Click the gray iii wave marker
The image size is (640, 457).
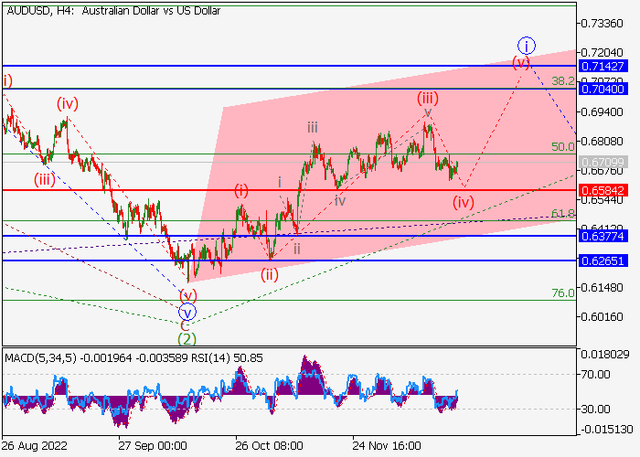(313, 127)
